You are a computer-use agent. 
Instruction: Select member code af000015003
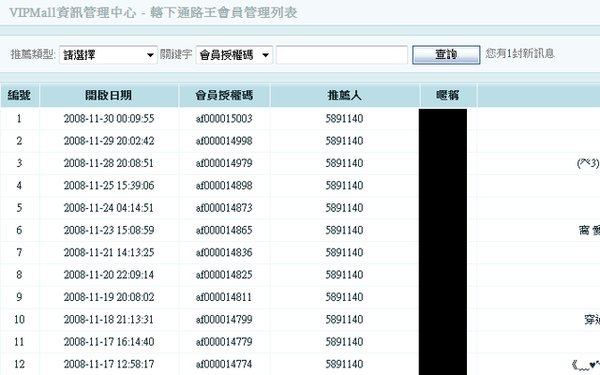[x=224, y=119]
